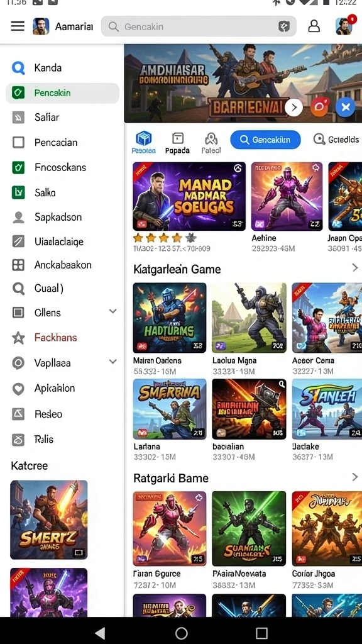Select highlighted Pencakin sidebar item
This screenshot has width=362, height=644.
coord(62,93)
